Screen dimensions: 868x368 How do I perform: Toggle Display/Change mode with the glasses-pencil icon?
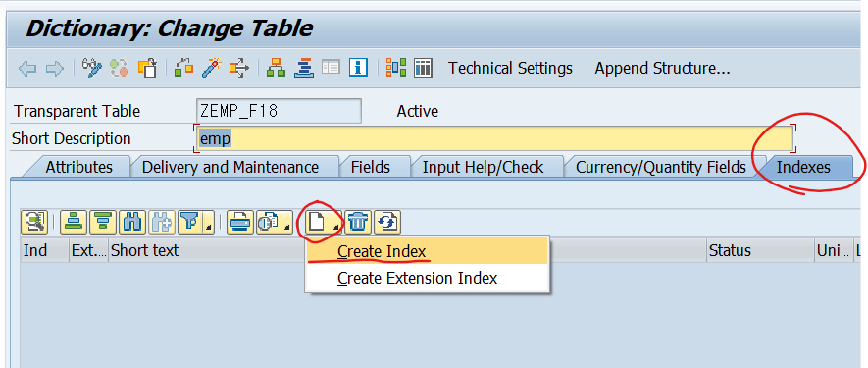click(x=92, y=68)
